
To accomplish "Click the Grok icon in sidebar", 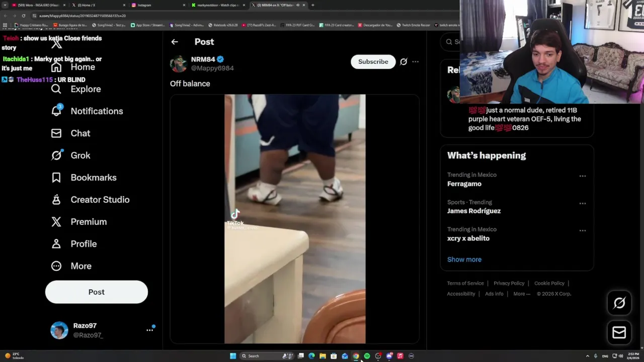I will 56,155.
